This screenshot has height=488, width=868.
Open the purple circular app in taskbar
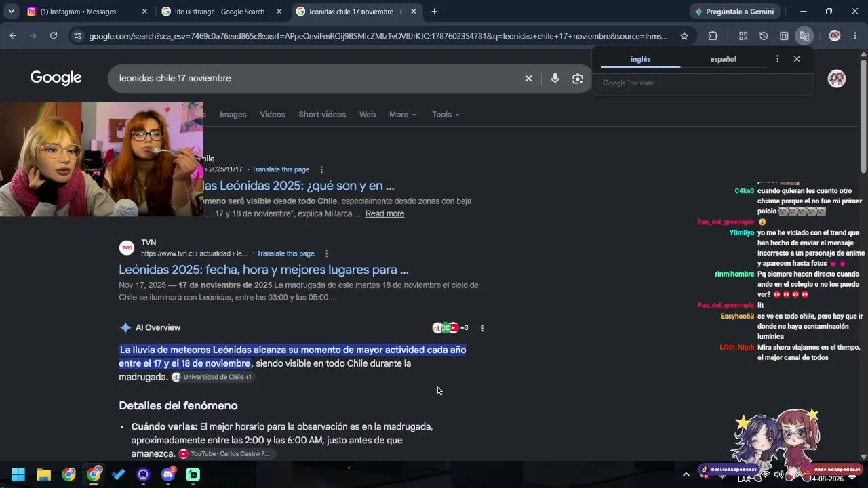coord(143,474)
